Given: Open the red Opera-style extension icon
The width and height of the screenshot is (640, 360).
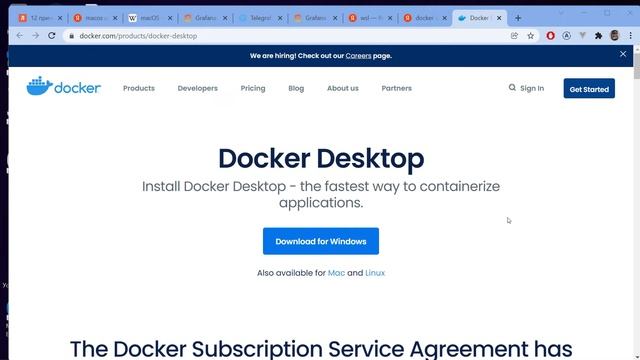Looking at the screenshot, I should point(550,36).
